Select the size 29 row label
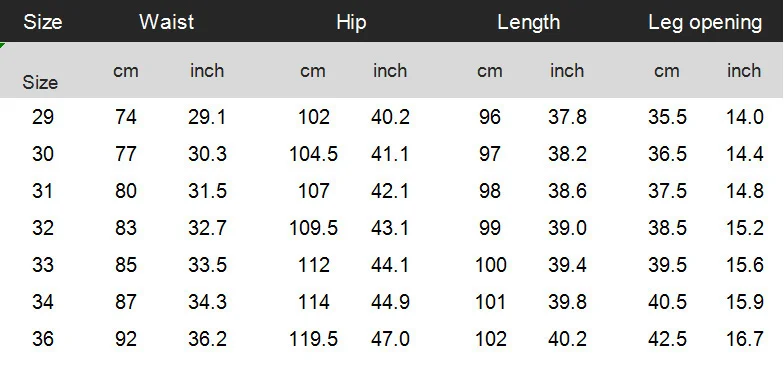 click(x=42, y=117)
